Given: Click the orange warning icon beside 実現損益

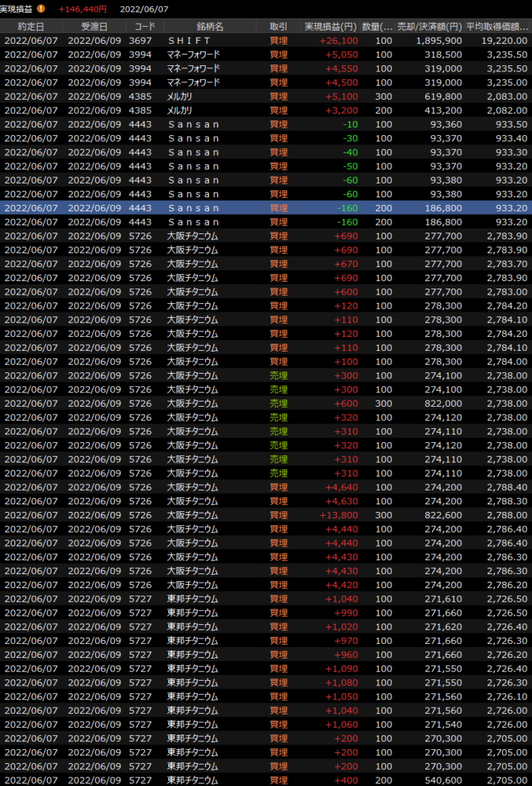Looking at the screenshot, I should (x=41, y=8).
